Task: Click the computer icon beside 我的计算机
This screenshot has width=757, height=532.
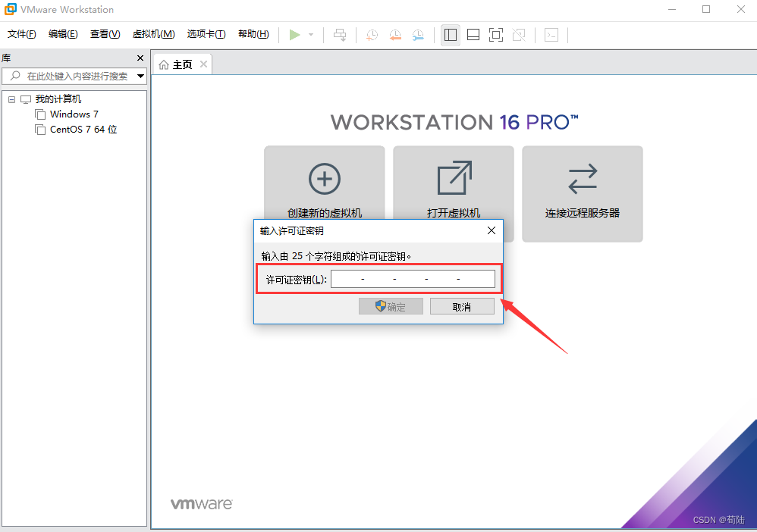Action: 26,99
